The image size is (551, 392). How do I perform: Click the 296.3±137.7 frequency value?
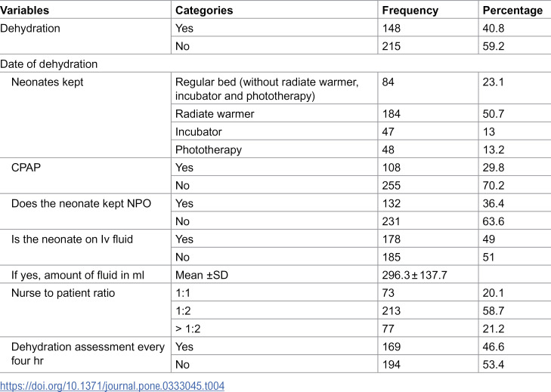415,275
